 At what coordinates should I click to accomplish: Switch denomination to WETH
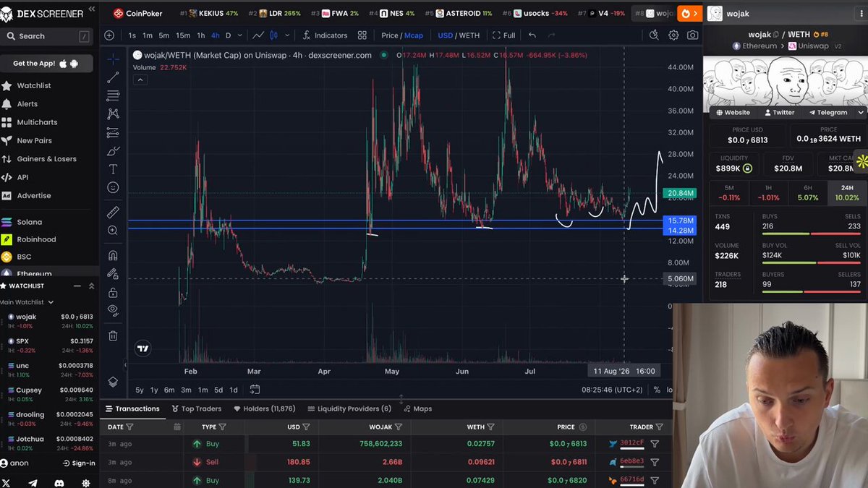tap(469, 35)
